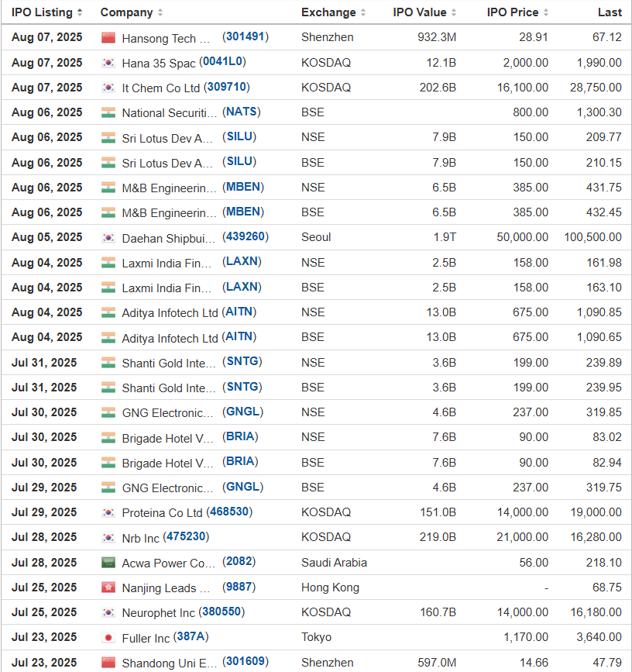
Task: Select the It Chem Co Ltd company name
Action: [x=160, y=88]
